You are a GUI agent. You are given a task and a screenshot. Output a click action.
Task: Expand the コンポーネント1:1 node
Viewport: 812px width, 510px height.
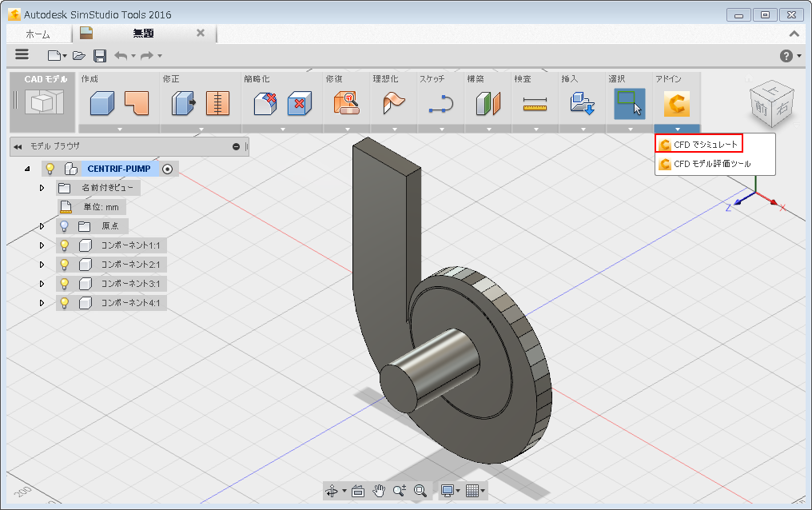[42, 245]
